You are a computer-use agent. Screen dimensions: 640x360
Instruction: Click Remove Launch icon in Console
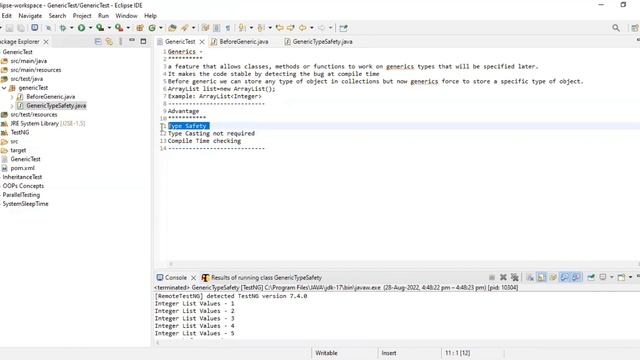pyautogui.click(x=503, y=277)
